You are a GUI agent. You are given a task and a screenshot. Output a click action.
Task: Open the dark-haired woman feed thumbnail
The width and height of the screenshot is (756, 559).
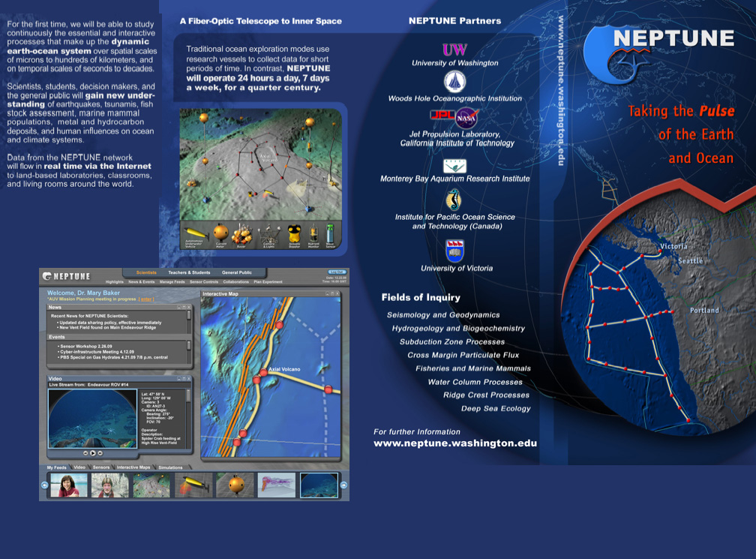tap(69, 485)
